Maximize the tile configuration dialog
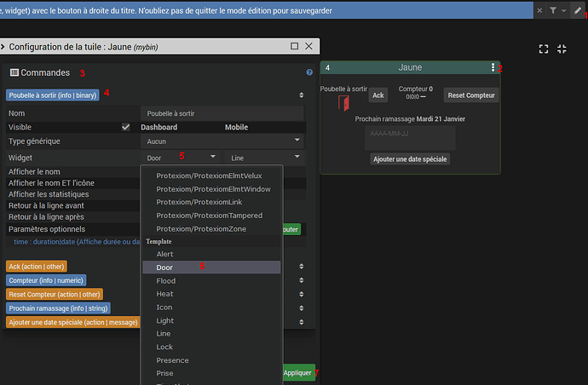This screenshot has height=385, width=588. click(294, 46)
